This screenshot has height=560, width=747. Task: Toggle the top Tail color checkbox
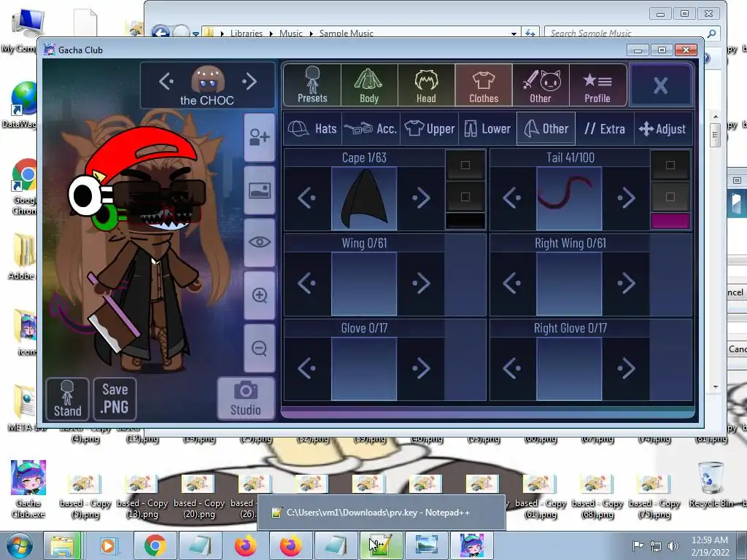[670, 166]
